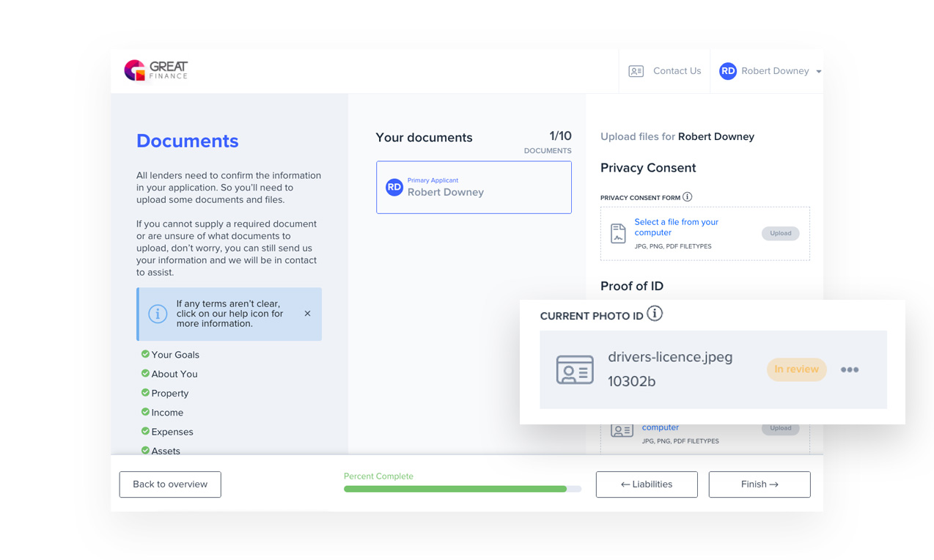This screenshot has height=560, width=934.
Task: Dismiss the help icon information banner
Action: pos(307,314)
